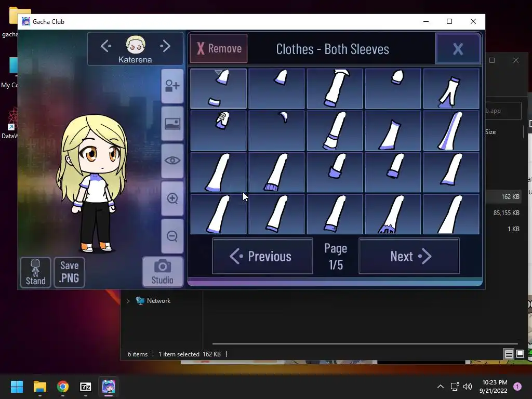The height and width of the screenshot is (399, 532).
Task: Open File Explorer from the taskbar
Action: (x=39, y=387)
